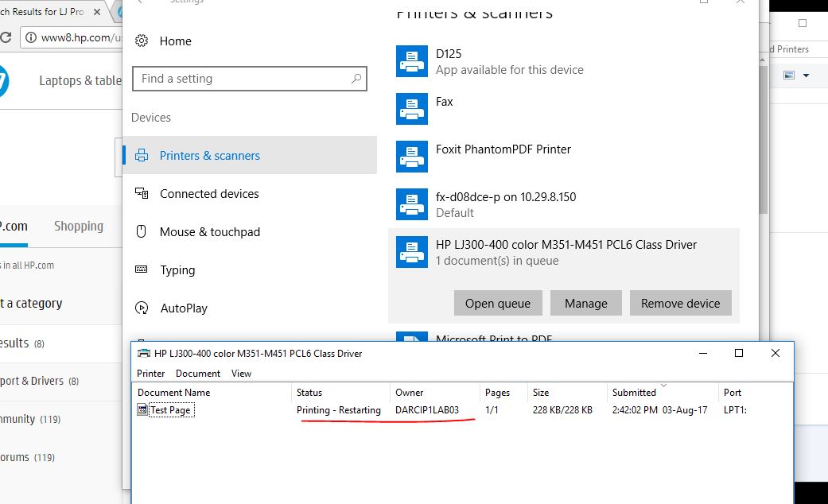Viewport: 828px width, 504px height.
Task: Click the D125 printer icon
Action: pyautogui.click(x=412, y=61)
